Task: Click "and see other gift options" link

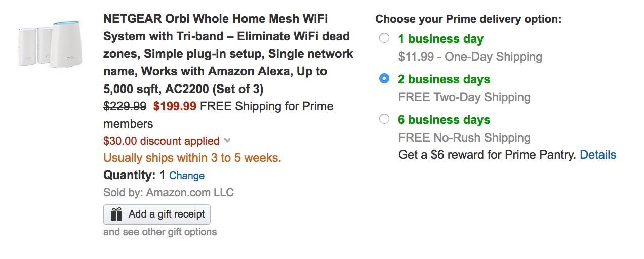Action: coord(160,232)
